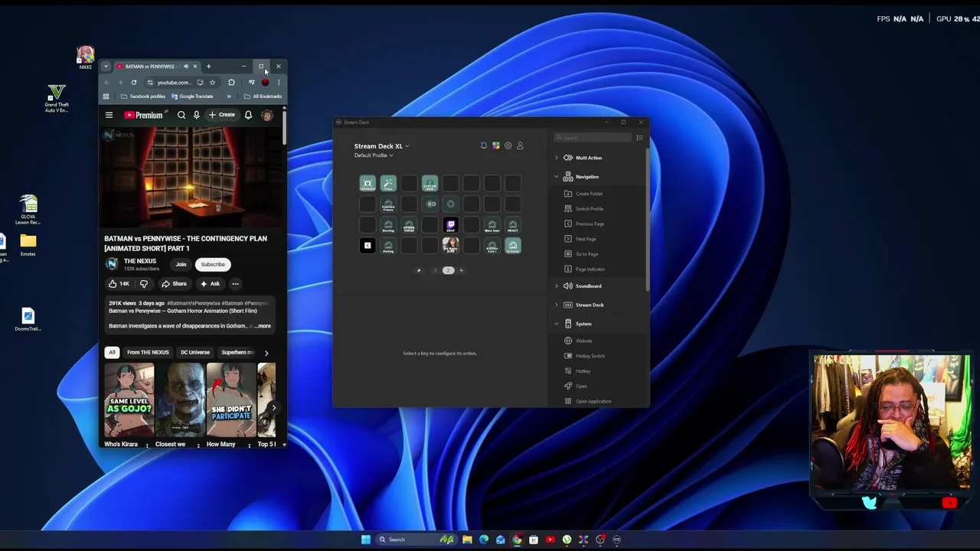
Task: Select the black back-arrow folder key
Action: [x=367, y=245]
